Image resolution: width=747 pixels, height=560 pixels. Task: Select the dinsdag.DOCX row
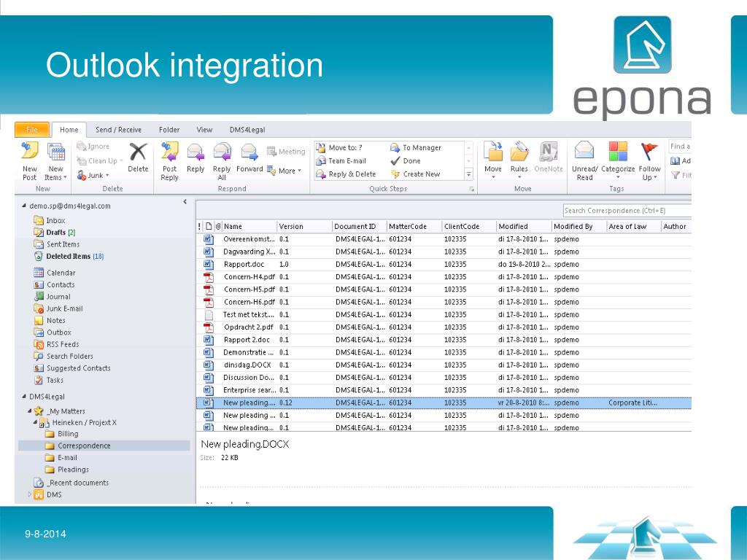point(444,365)
